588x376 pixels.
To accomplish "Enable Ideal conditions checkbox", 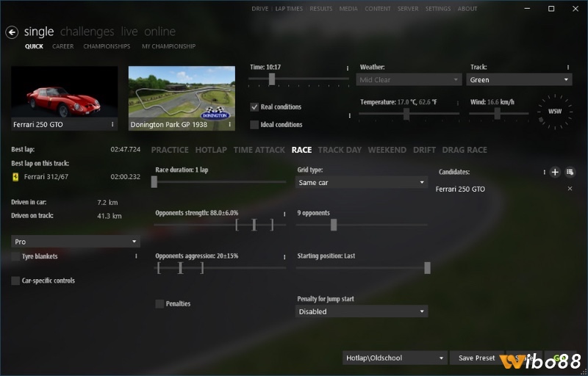I will pos(254,124).
